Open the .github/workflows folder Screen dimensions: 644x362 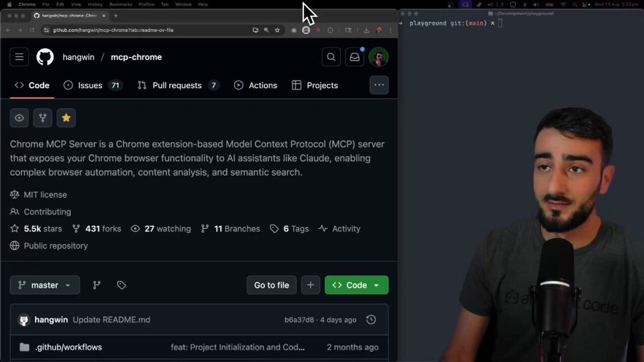[x=69, y=347]
